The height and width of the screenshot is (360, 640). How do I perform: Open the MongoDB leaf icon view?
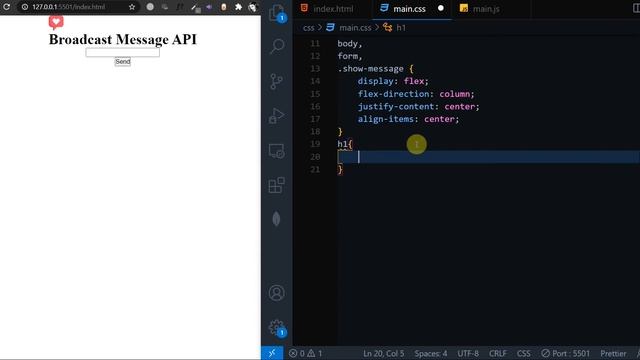276,219
